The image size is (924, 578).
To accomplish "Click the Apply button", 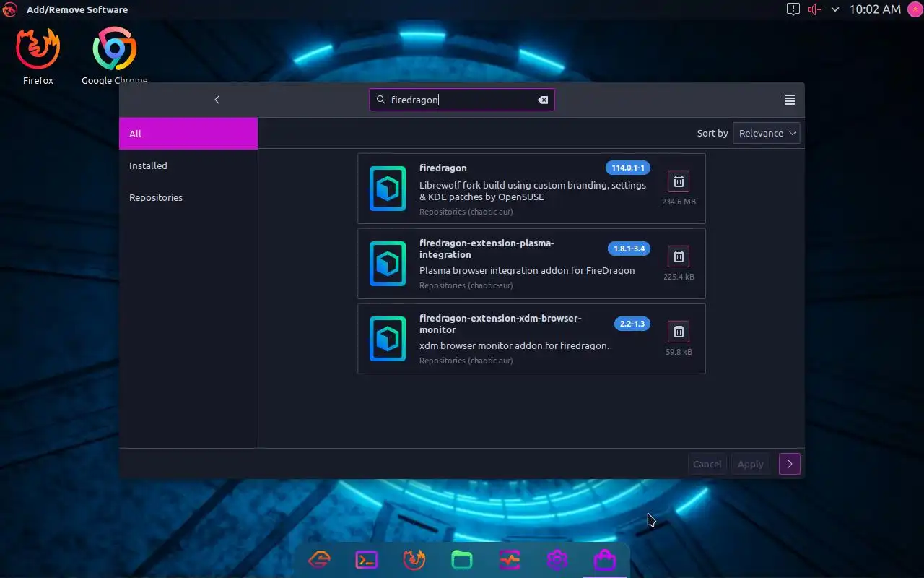I will click(750, 464).
